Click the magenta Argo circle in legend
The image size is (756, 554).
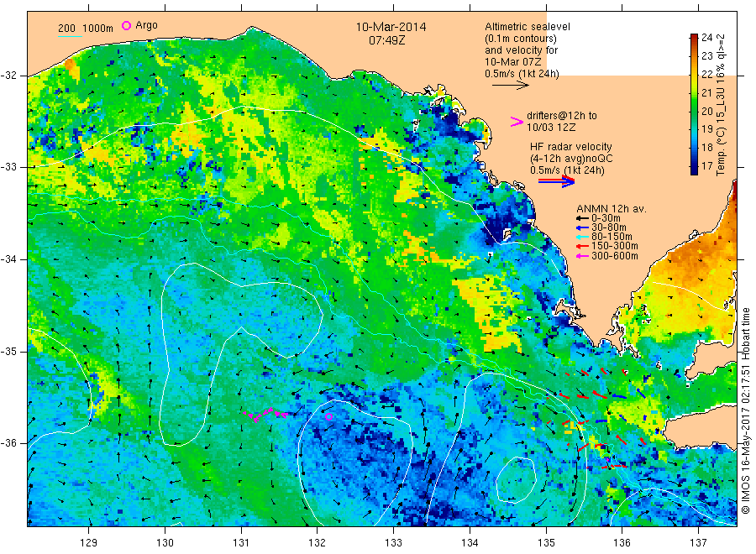(x=126, y=25)
